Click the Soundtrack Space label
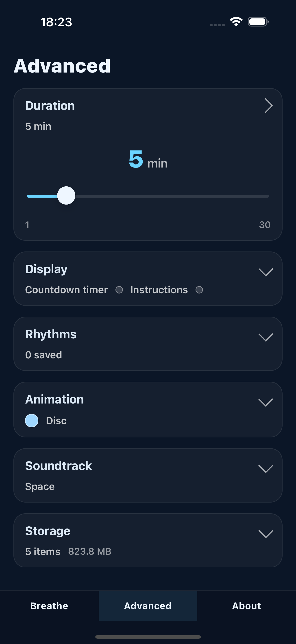The image size is (296, 644). tap(40, 486)
